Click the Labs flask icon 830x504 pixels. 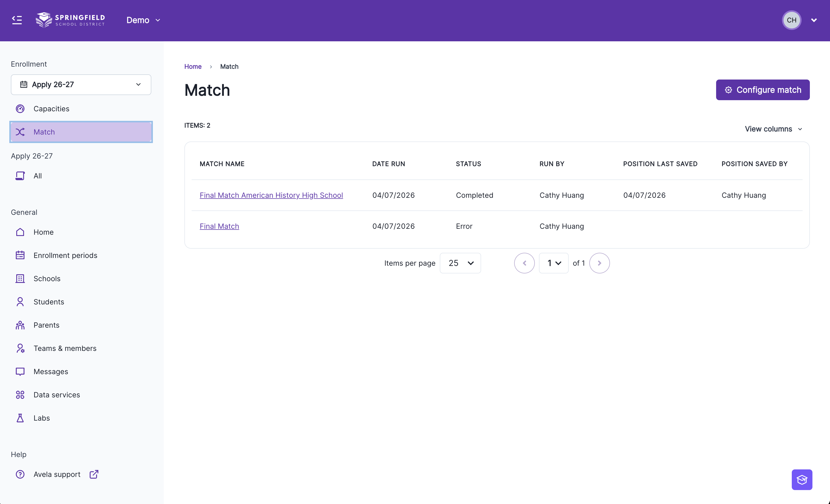(x=20, y=418)
